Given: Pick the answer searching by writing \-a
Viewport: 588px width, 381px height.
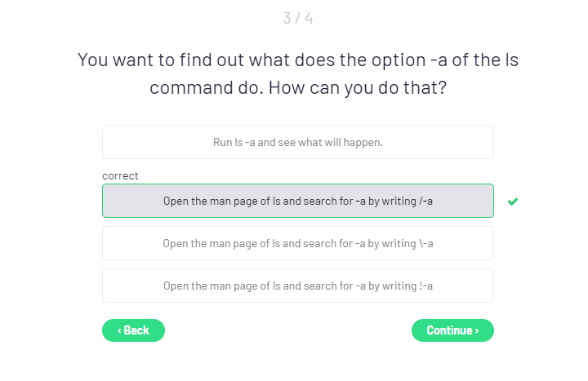Looking at the screenshot, I should pos(297,243).
